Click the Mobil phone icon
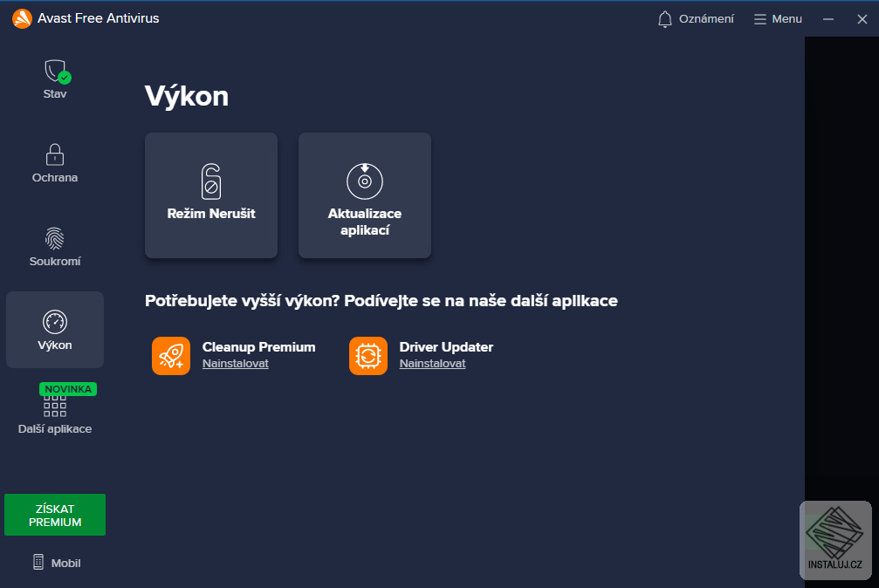The width and height of the screenshot is (879, 588). click(38, 562)
